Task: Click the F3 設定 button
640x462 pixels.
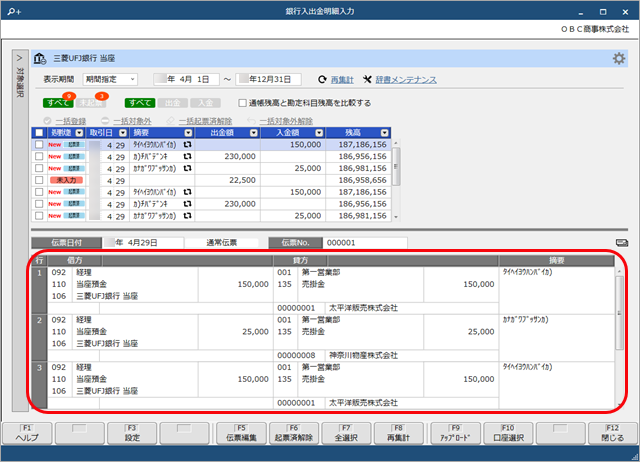Action: [x=132, y=433]
